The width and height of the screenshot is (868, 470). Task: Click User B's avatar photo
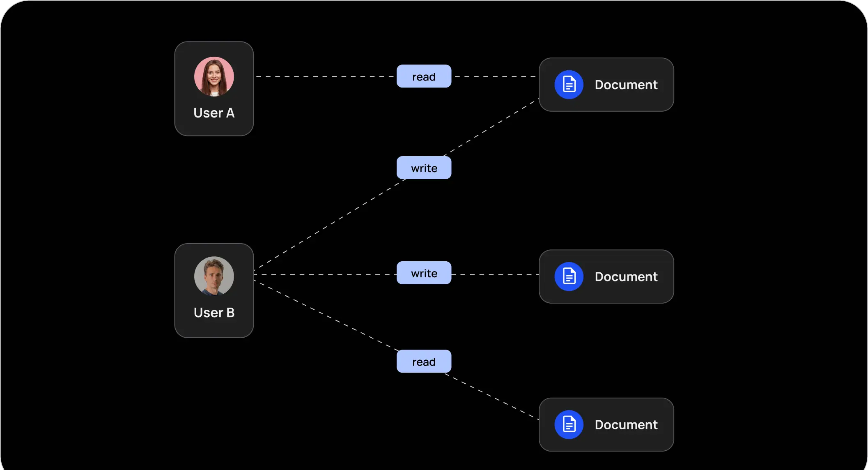click(214, 276)
